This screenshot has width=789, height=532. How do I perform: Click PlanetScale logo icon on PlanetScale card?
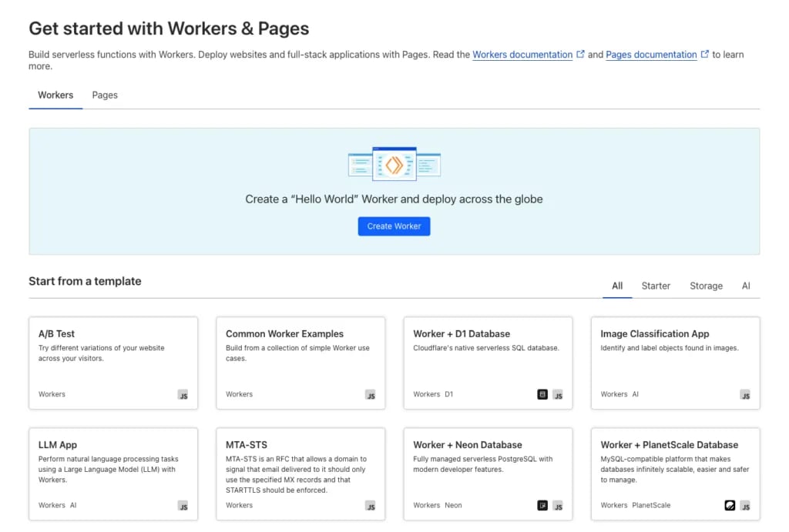click(730, 506)
